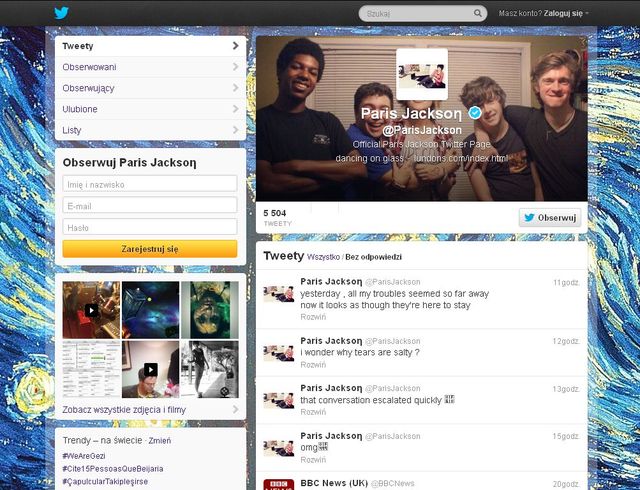Click the BBC News avatar icon

click(278, 485)
